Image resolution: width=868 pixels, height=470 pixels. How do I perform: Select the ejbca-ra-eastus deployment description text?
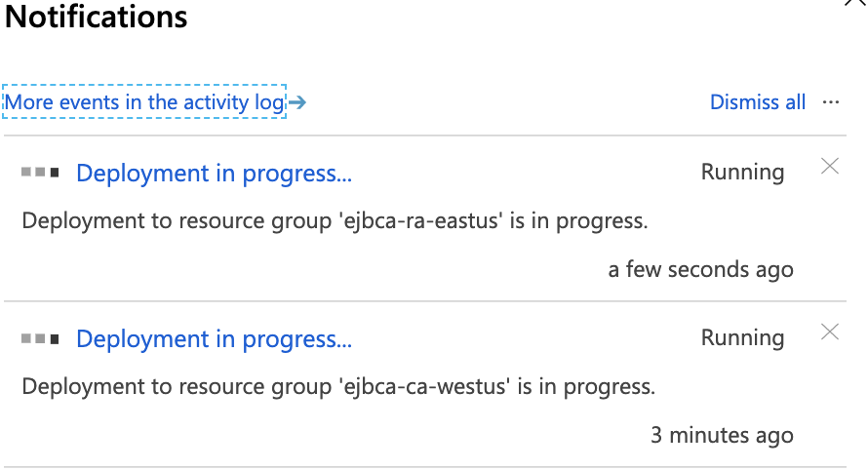[x=335, y=221]
